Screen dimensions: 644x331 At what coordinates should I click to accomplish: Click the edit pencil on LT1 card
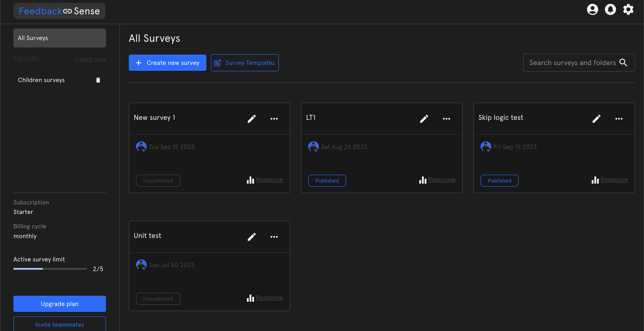[x=424, y=119]
